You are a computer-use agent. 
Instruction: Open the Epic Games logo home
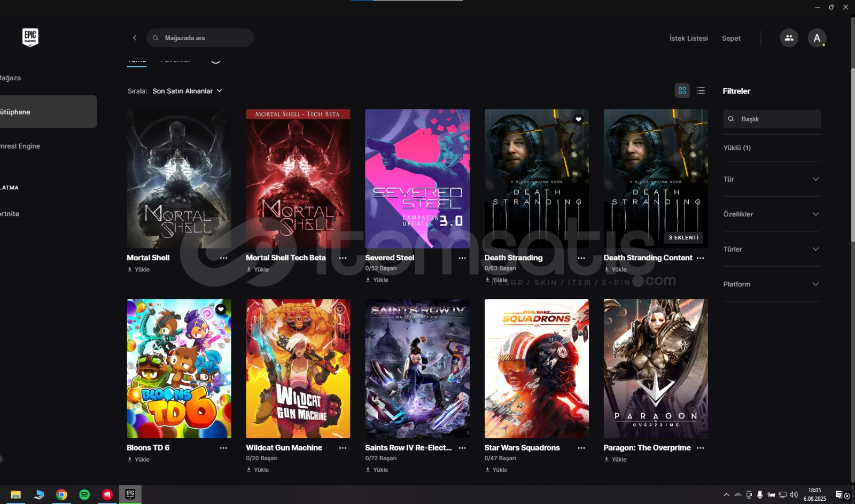click(x=30, y=37)
